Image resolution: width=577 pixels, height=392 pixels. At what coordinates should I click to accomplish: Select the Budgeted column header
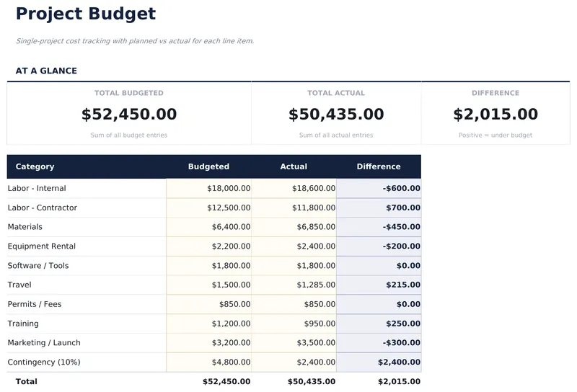coord(208,166)
